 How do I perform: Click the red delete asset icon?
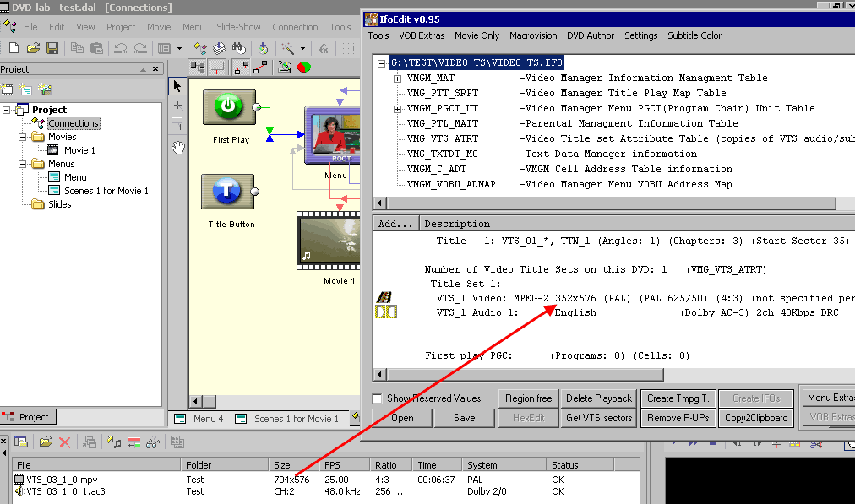point(65,442)
